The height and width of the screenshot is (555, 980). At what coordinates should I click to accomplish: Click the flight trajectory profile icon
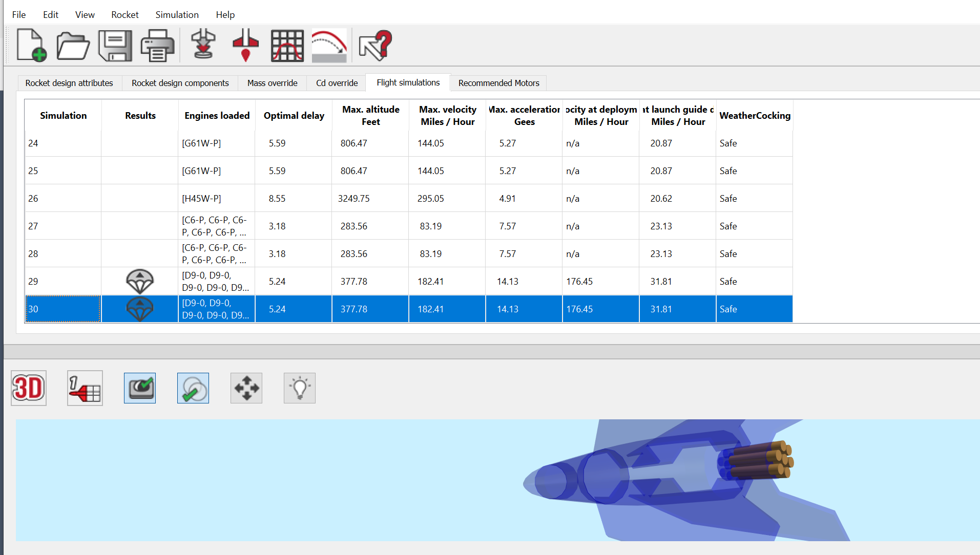(329, 46)
